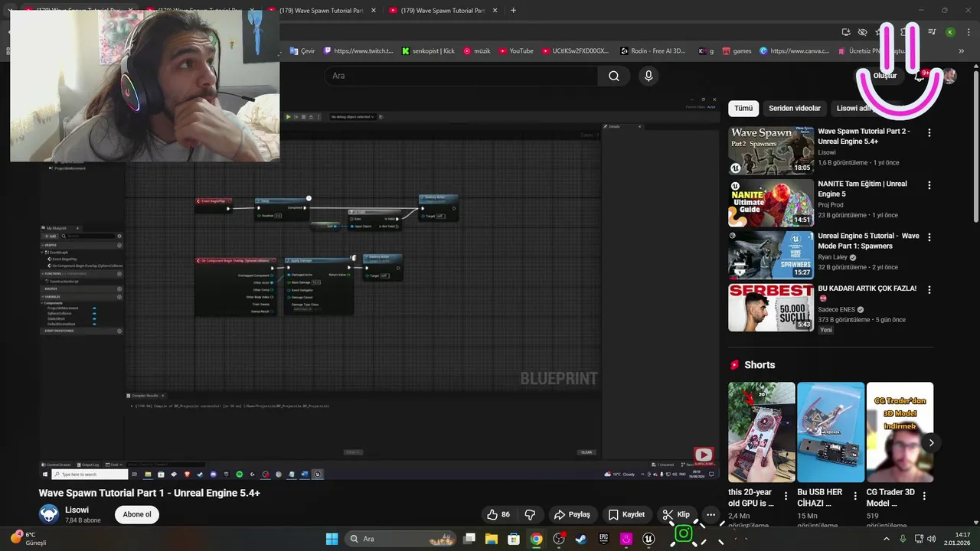980x551 pixels.
Task: Open Steam from taskbar
Action: pos(581,539)
